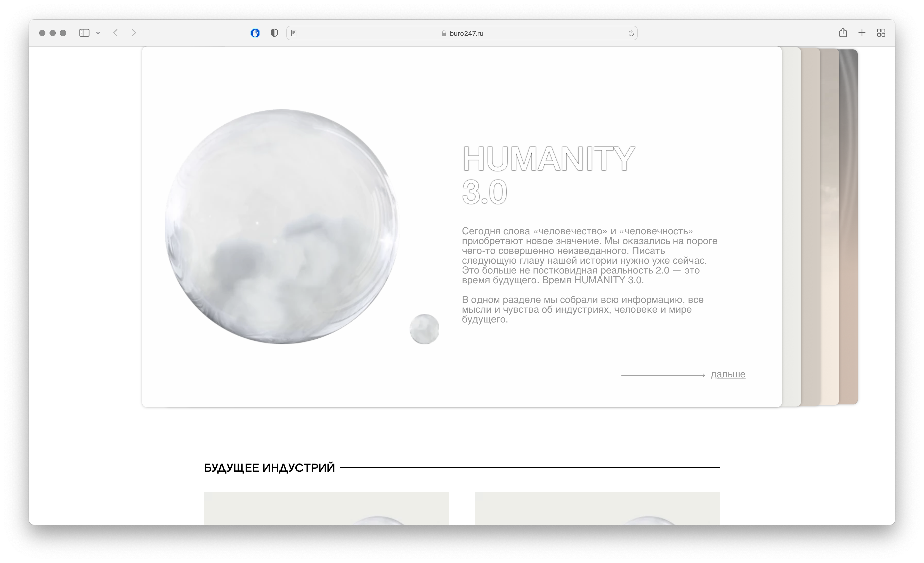
Task: Go back with the back arrow
Action: click(x=116, y=33)
